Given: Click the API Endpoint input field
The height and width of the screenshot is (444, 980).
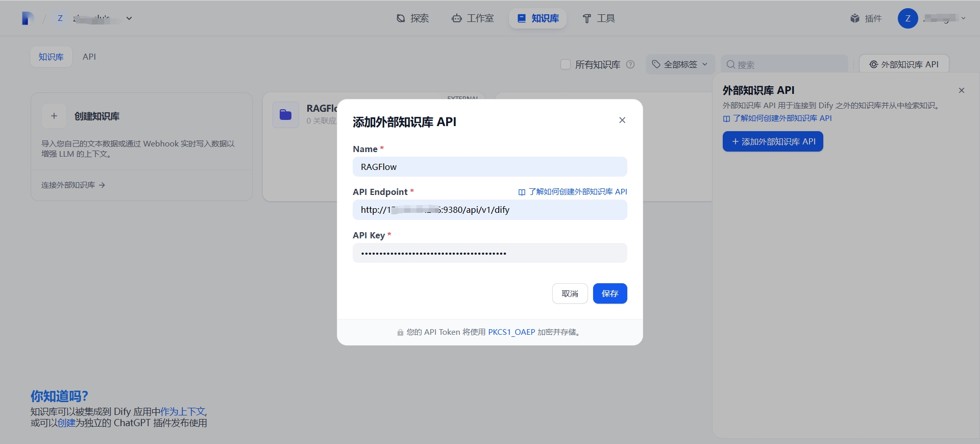Looking at the screenshot, I should tap(490, 210).
